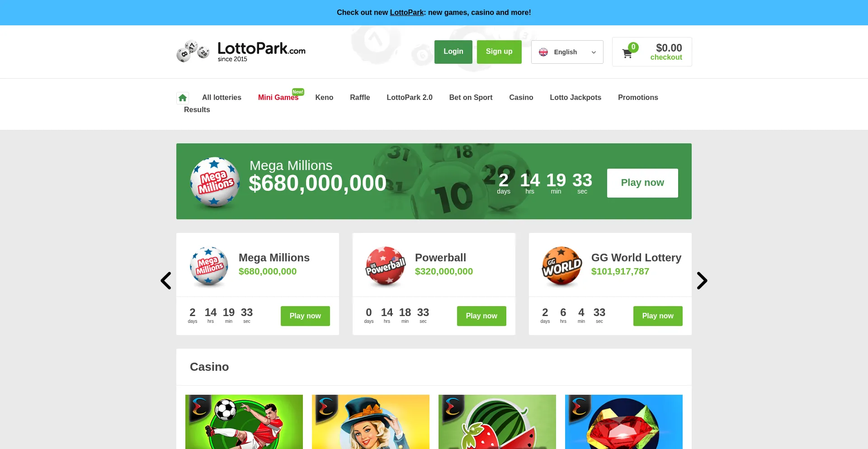Follow the LottoPark link in the top banner

(407, 13)
